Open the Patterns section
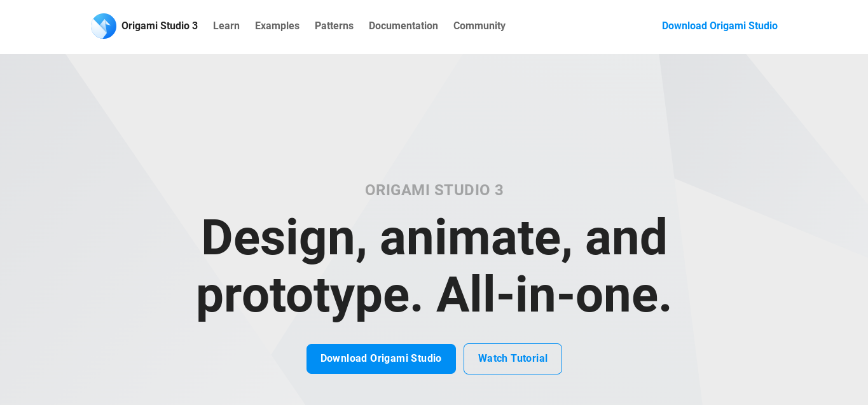Image resolution: width=868 pixels, height=405 pixels. click(x=334, y=26)
